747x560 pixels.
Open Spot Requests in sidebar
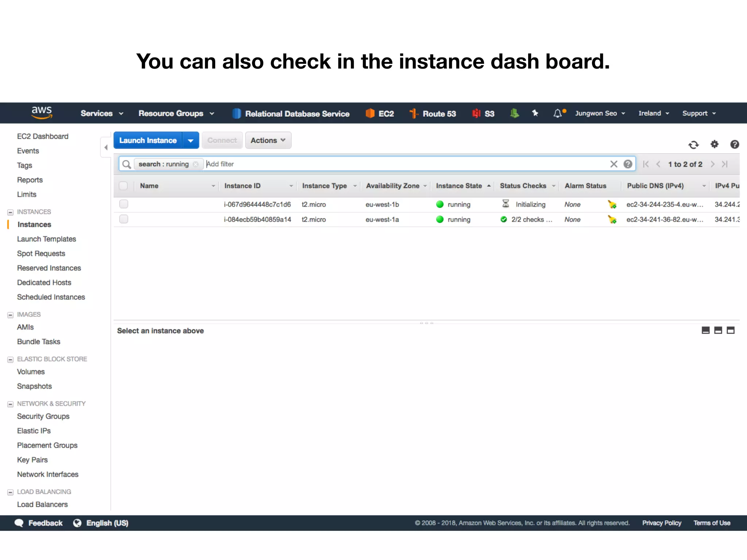[41, 254]
